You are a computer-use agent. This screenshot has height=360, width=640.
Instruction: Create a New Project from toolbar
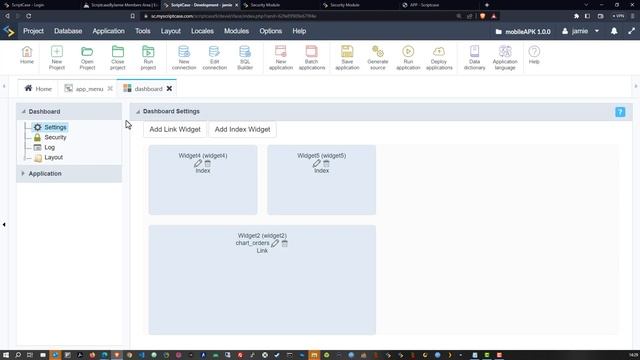point(57,58)
